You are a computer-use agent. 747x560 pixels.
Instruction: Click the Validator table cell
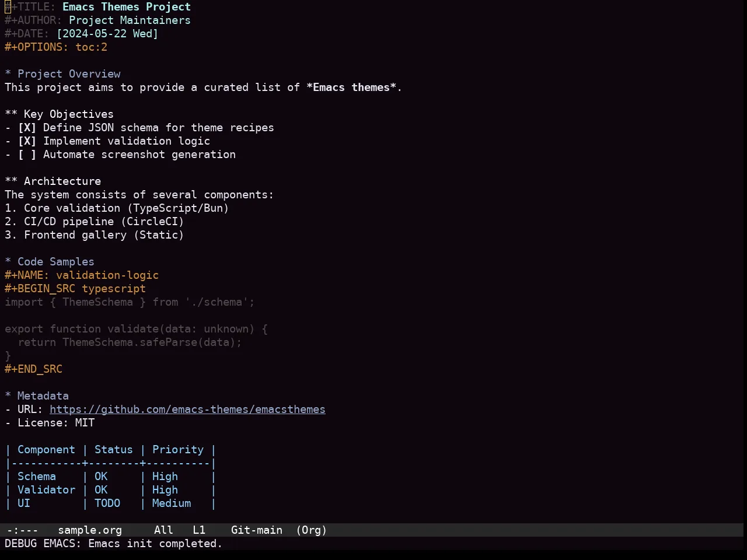tap(46, 490)
